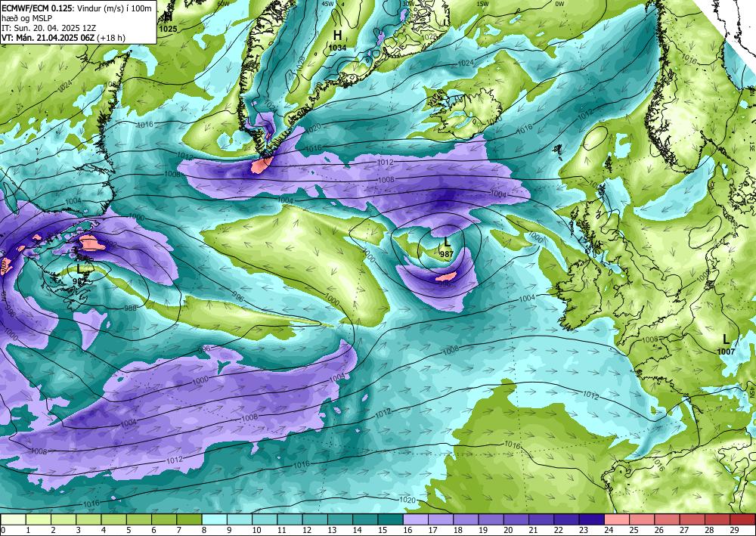Click the 'L 1007' low pressure marker
The width and height of the screenshot is (756, 536).
[x=726, y=345]
